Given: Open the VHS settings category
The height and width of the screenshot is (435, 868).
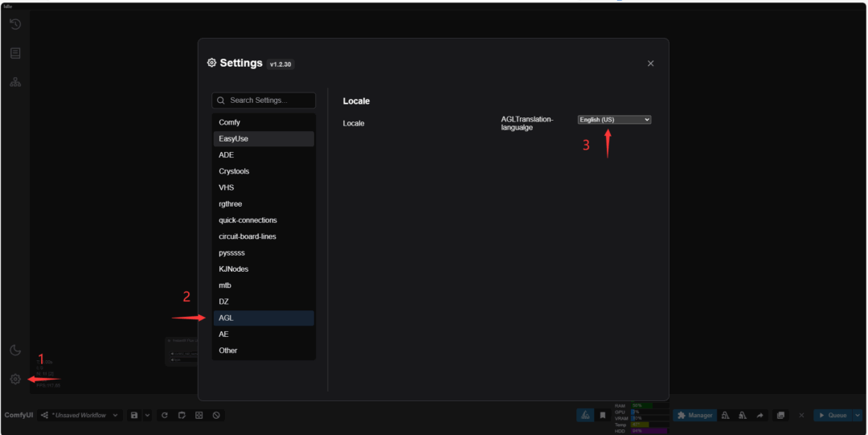Looking at the screenshot, I should coord(264,187).
